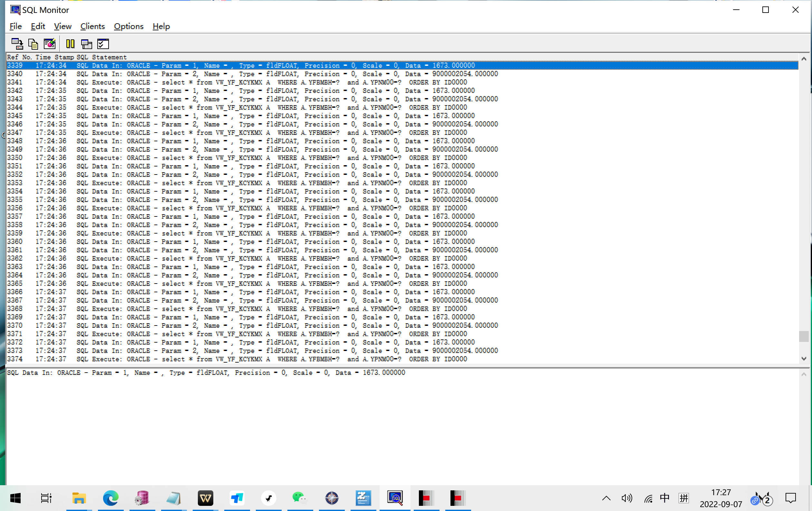Click the log list scrollbar thumb
Screen dimensions: 812x511
pos(804,336)
